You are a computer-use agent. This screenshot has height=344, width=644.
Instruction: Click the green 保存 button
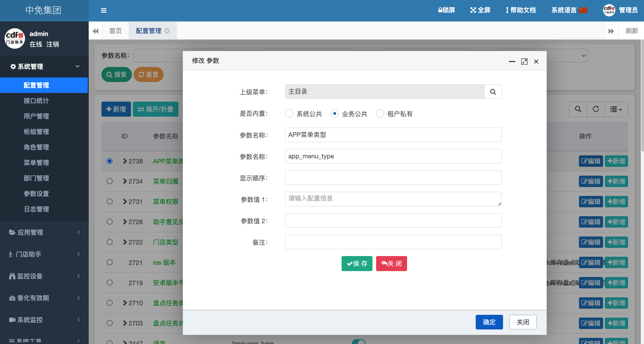[x=357, y=264]
